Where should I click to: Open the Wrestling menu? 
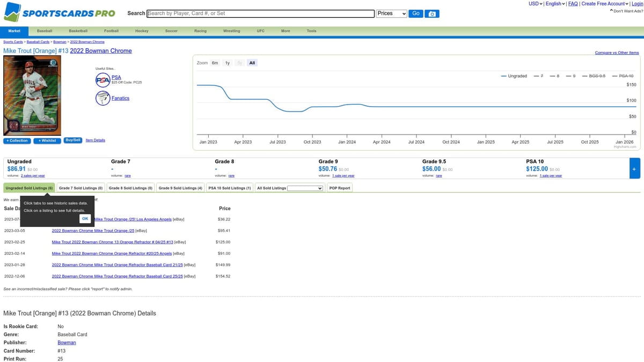pos(231,31)
